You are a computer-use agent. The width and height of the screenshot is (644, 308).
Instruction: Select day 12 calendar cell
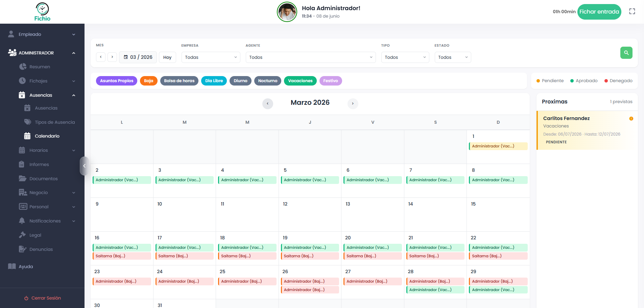310,214
